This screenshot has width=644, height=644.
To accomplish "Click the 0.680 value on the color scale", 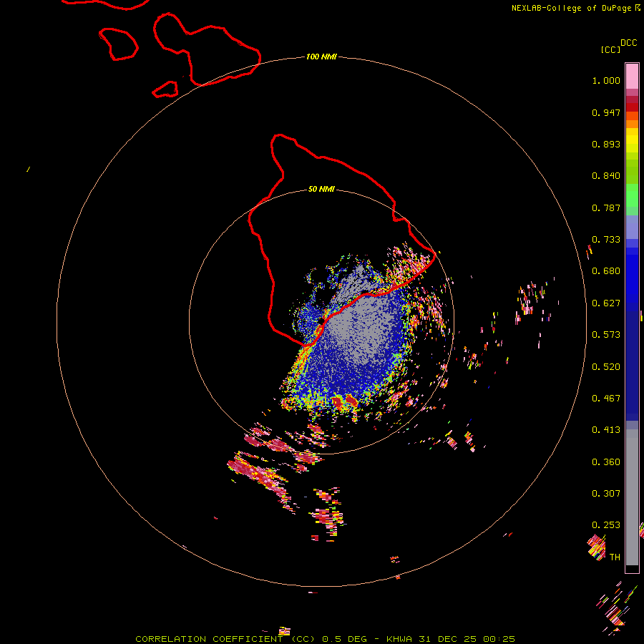I will click(606, 271).
